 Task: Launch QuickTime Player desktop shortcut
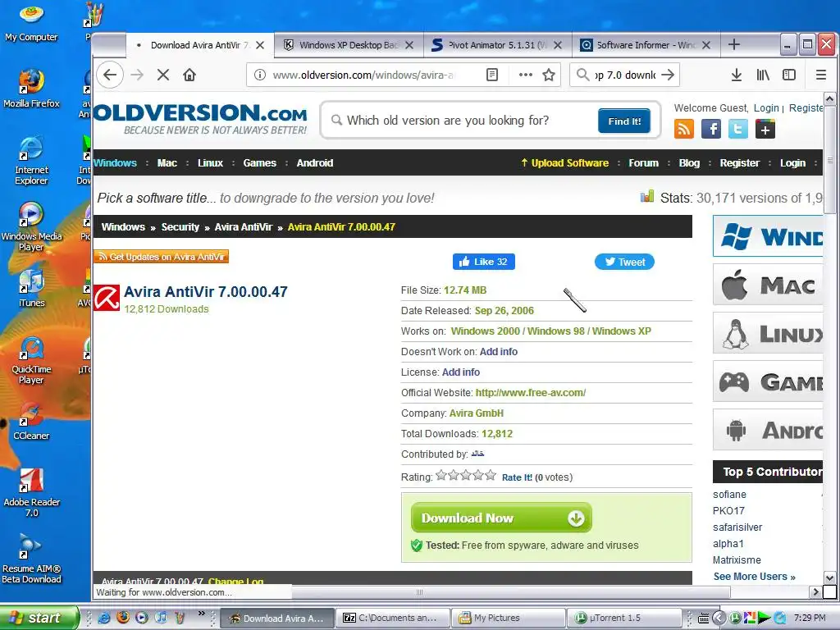(x=31, y=360)
